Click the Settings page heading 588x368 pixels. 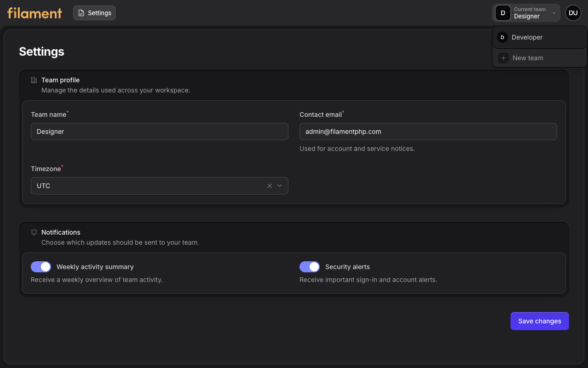click(41, 52)
